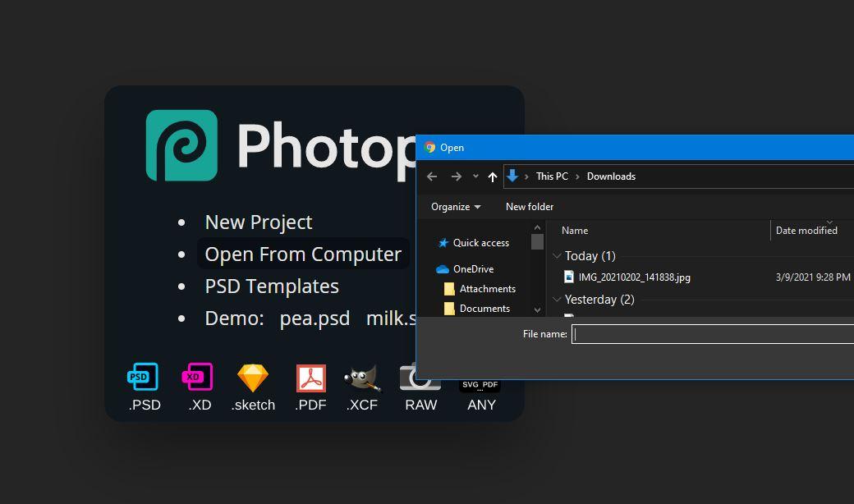Go up one folder level
854x504 pixels.
click(493, 176)
